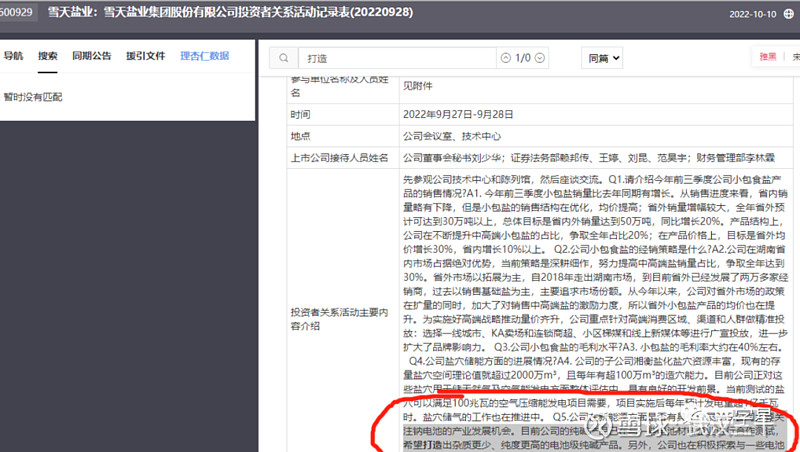Click the 上市公司接待人员姓名 label

pyautogui.click(x=339, y=158)
